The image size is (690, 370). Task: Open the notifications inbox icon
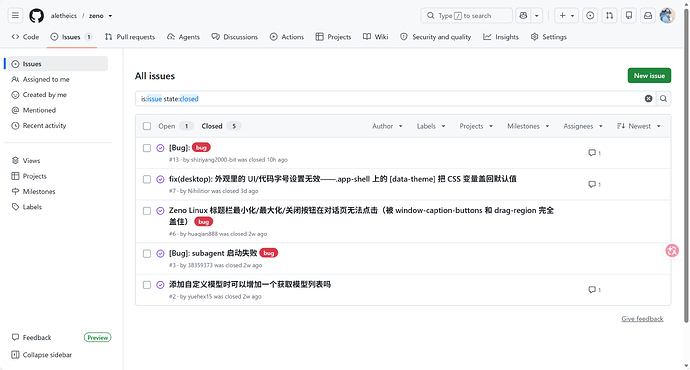(x=648, y=15)
